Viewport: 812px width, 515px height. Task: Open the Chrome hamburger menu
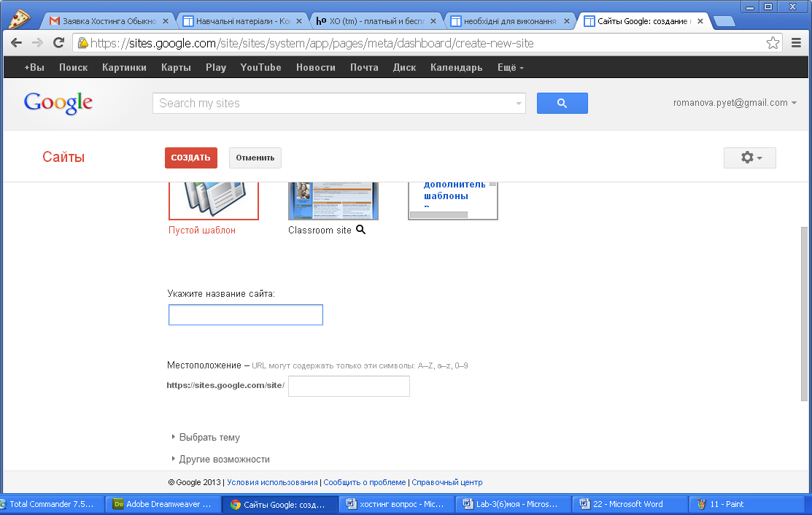tap(797, 43)
